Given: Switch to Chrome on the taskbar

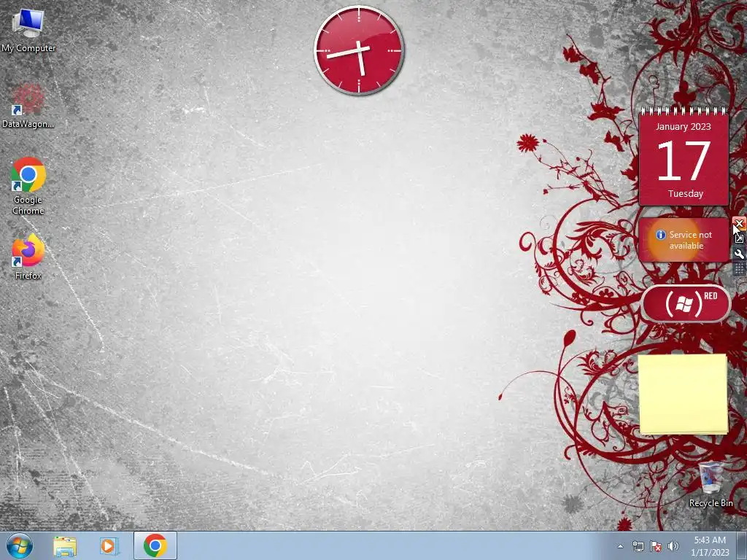Looking at the screenshot, I should click(x=155, y=545).
